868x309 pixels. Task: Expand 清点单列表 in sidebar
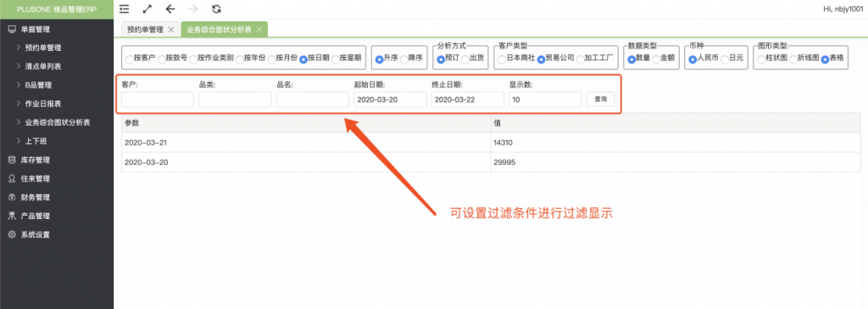(42, 66)
